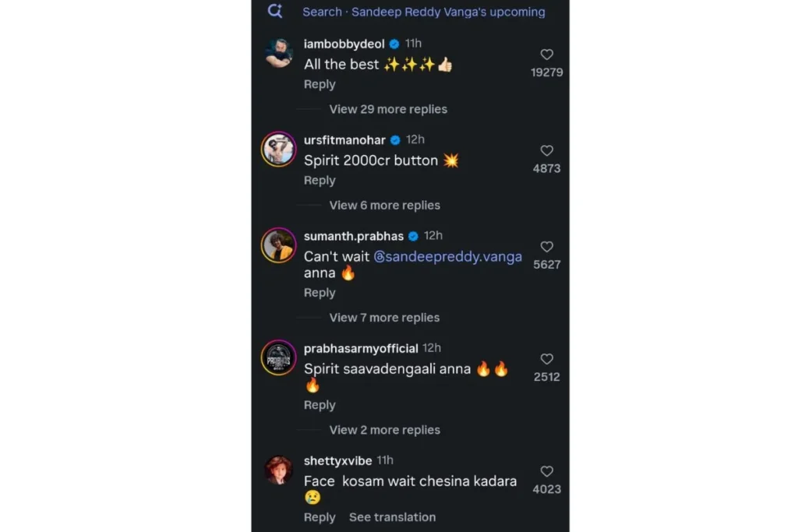
Task: Click 'See translation' under shettyxvibe's comment
Action: point(392,517)
